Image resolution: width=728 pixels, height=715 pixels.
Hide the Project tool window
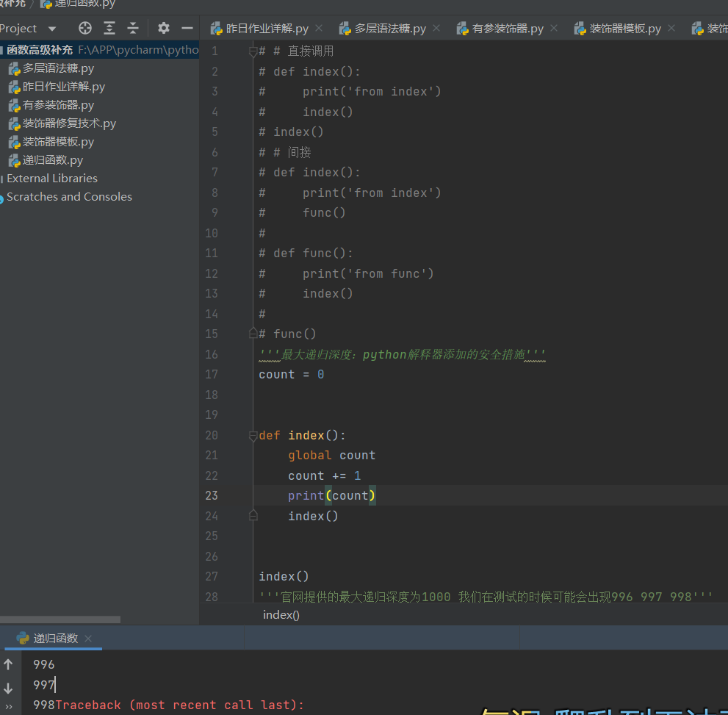pyautogui.click(x=187, y=28)
